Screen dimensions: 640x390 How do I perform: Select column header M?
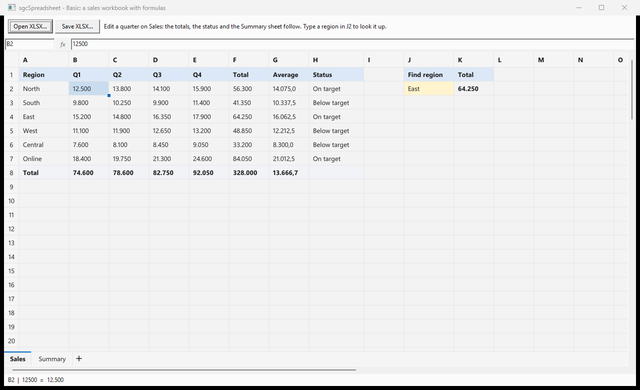pos(553,60)
